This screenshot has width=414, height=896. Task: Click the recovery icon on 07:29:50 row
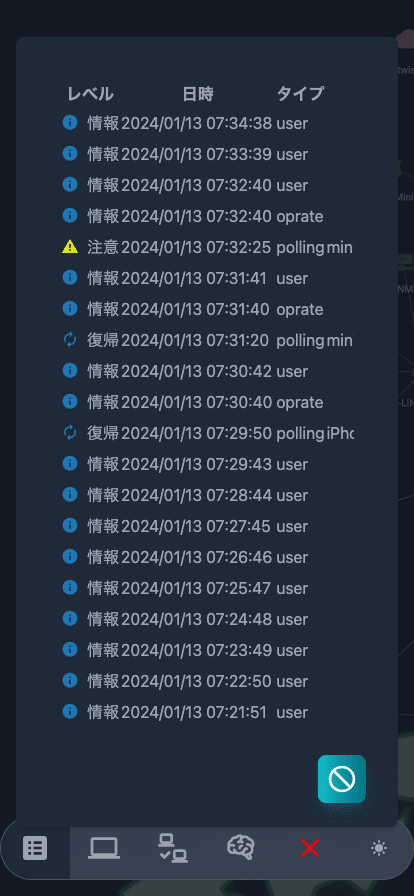coord(70,433)
